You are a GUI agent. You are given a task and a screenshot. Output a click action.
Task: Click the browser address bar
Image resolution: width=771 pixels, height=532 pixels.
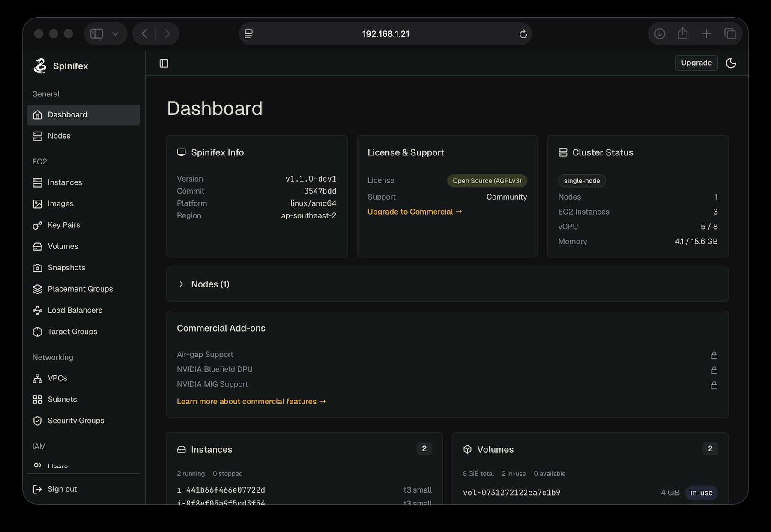(385, 33)
